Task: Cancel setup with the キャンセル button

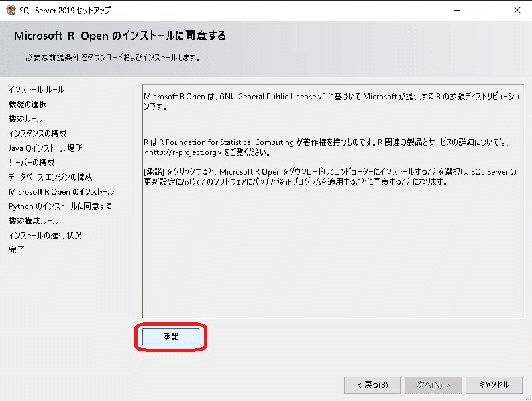Action: coord(494,385)
